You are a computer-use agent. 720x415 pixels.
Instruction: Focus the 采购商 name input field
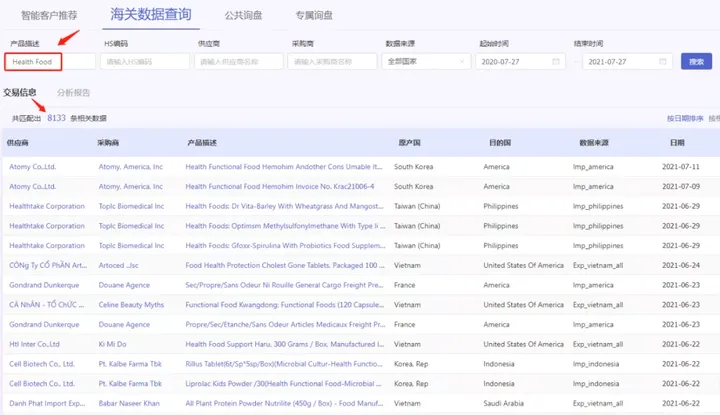(332, 62)
